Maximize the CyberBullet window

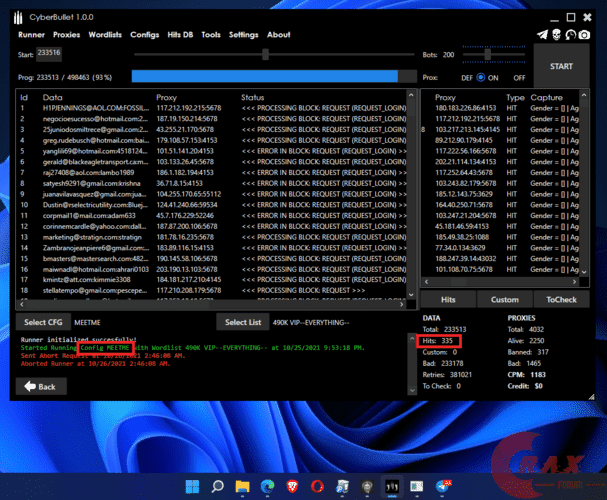point(571,17)
